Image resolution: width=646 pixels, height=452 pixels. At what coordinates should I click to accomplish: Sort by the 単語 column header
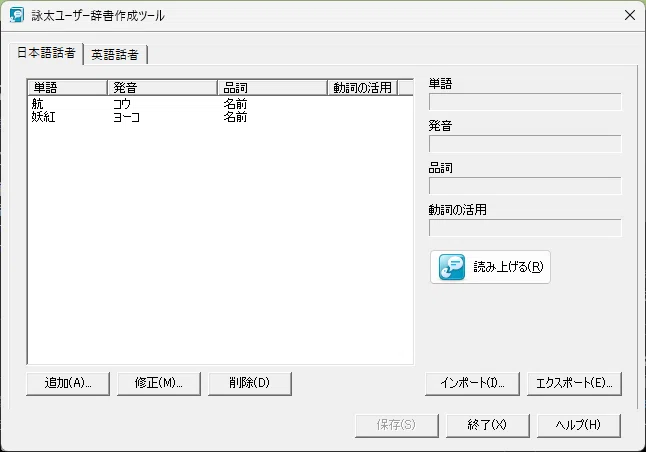[x=68, y=88]
